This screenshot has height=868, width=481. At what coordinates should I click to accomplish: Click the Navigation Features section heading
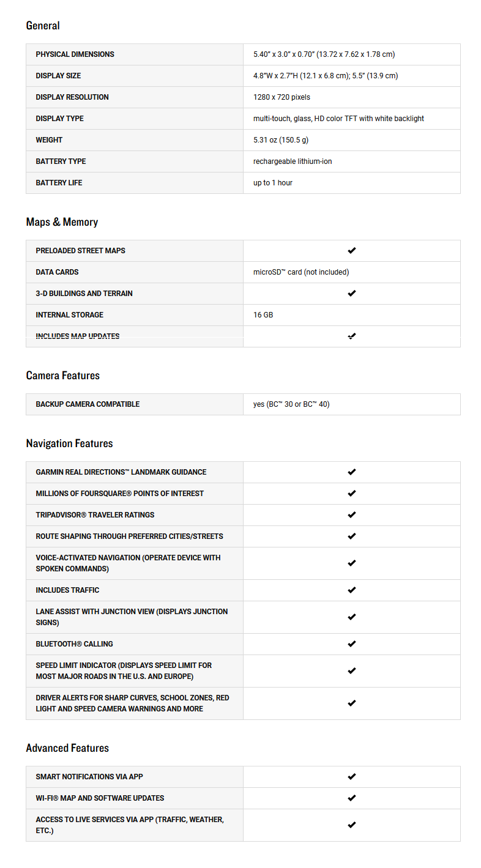[70, 443]
